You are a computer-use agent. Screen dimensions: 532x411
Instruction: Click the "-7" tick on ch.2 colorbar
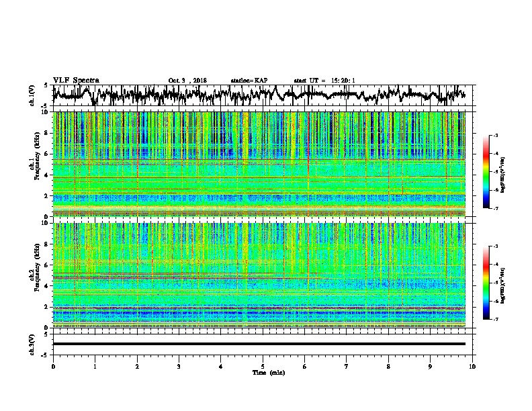click(x=495, y=320)
